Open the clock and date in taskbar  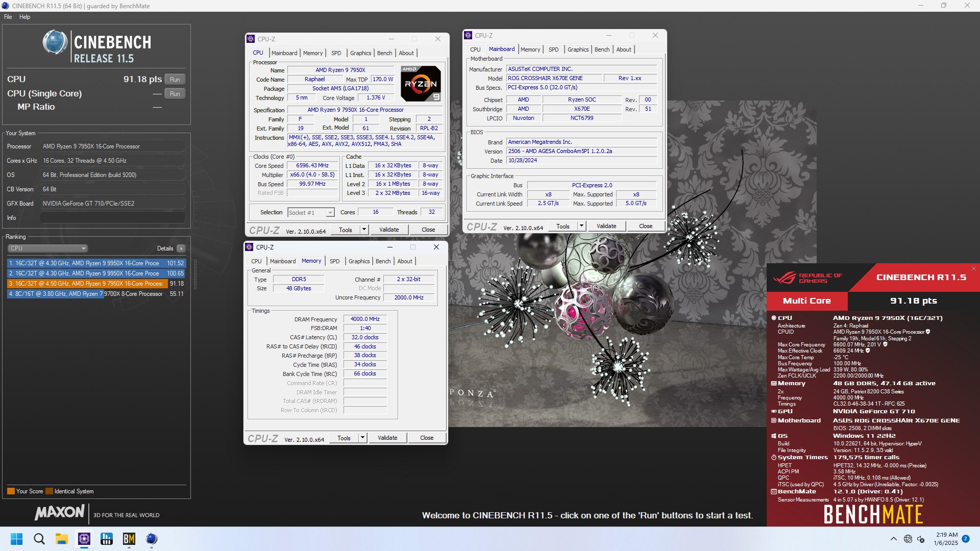pos(946,539)
